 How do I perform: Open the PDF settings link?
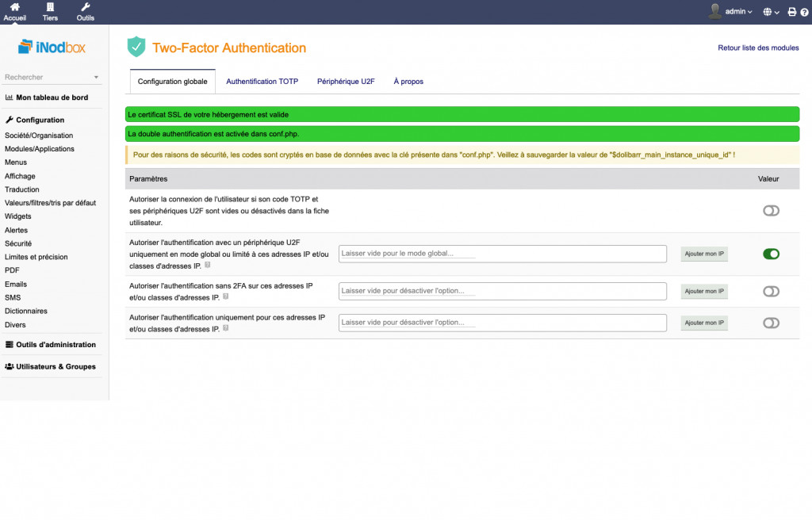(12, 270)
